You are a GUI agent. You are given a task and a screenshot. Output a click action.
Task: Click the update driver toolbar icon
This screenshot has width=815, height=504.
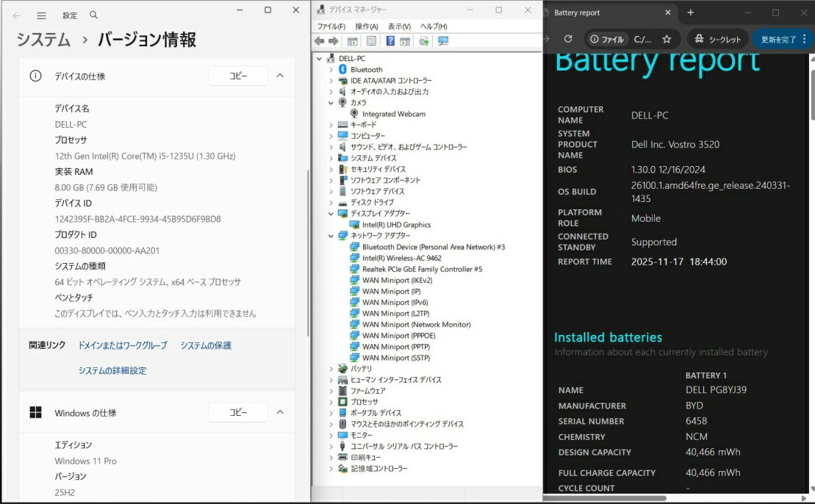click(x=424, y=41)
